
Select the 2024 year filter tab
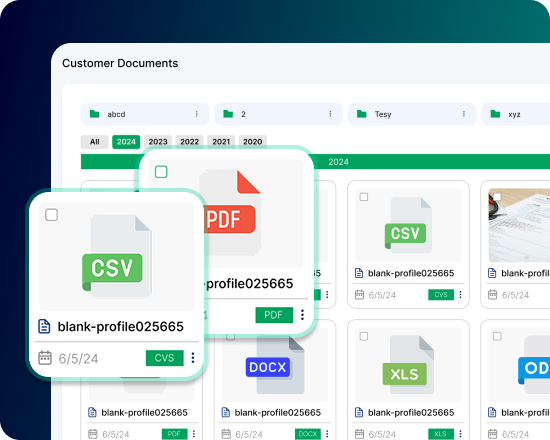[126, 142]
